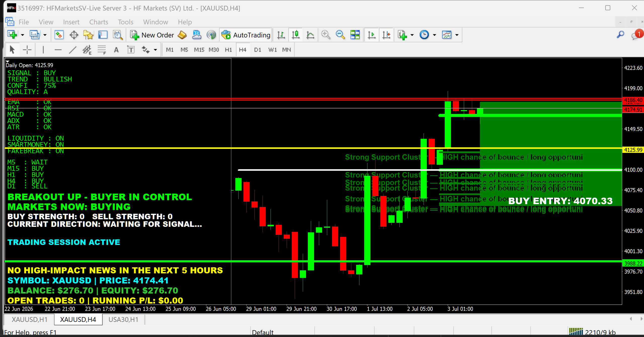Click the Default profile status text
Image resolution: width=644 pixels, height=337 pixels.
(262, 332)
